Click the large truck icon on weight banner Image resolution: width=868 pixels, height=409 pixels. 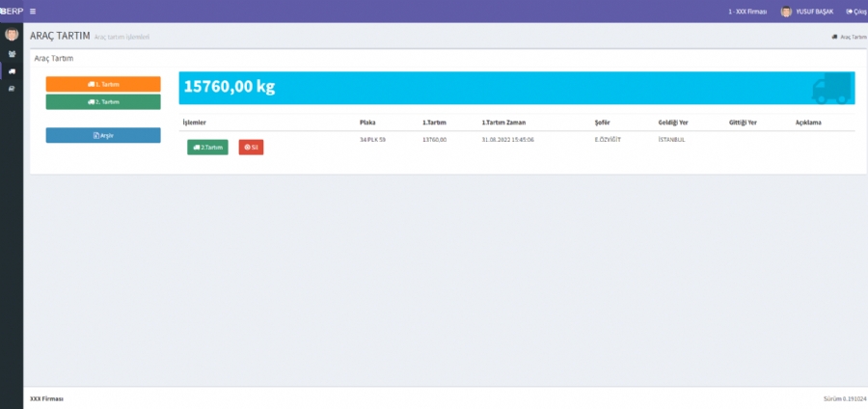coord(831,88)
